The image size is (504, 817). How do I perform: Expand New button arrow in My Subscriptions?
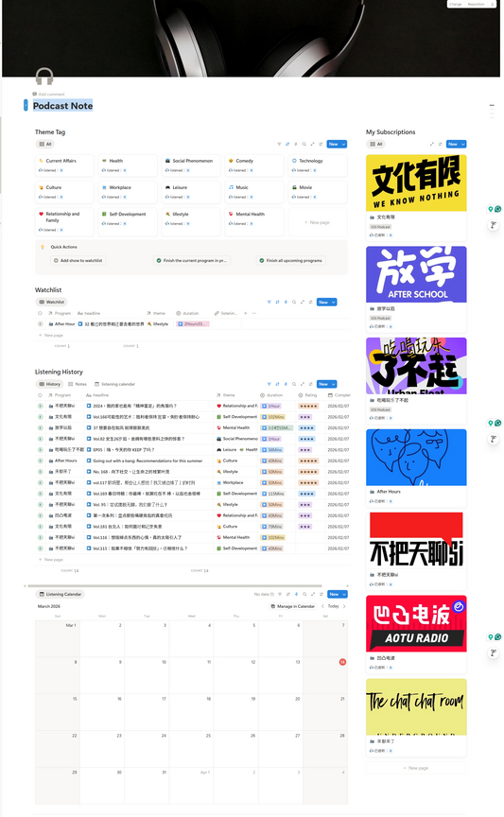pos(463,145)
